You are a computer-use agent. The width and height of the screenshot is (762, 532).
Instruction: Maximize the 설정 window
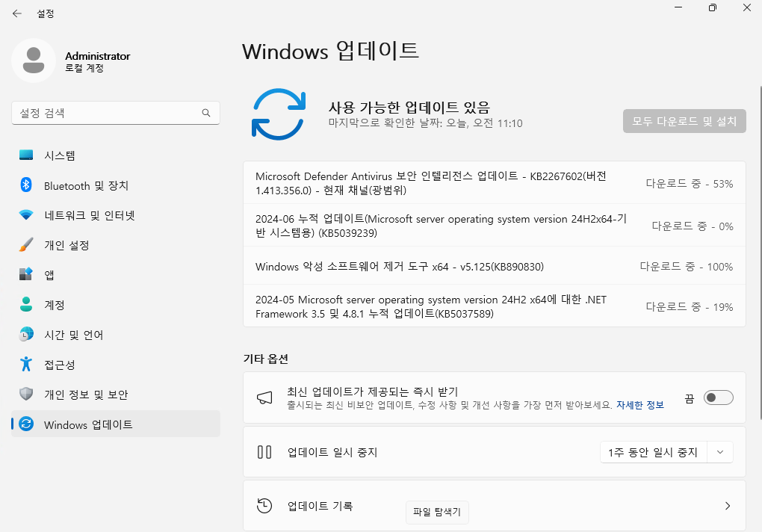click(713, 7)
